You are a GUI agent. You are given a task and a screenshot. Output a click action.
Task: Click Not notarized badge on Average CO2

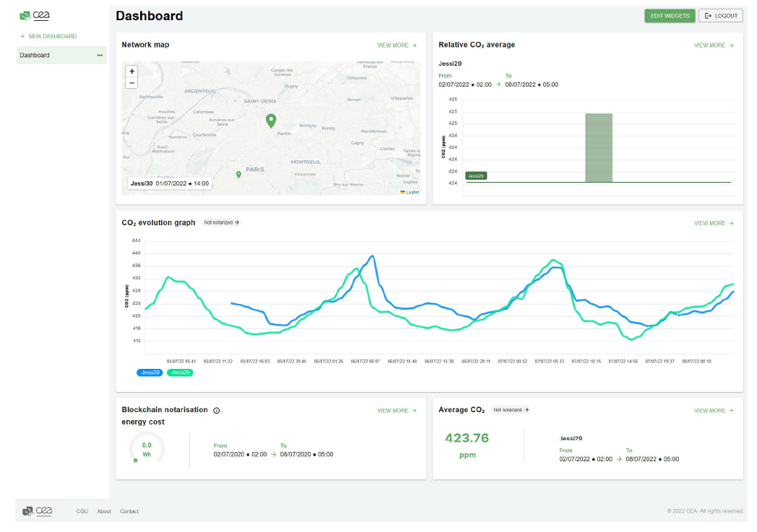pos(511,409)
